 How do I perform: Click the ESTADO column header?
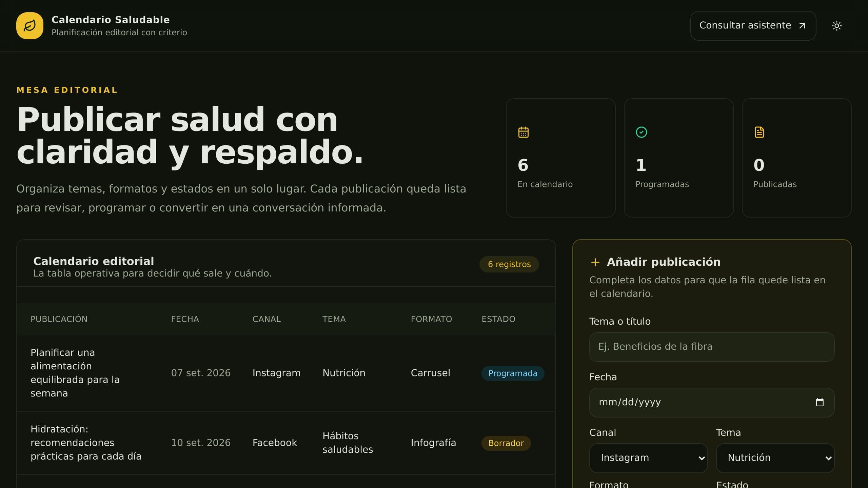coord(498,319)
